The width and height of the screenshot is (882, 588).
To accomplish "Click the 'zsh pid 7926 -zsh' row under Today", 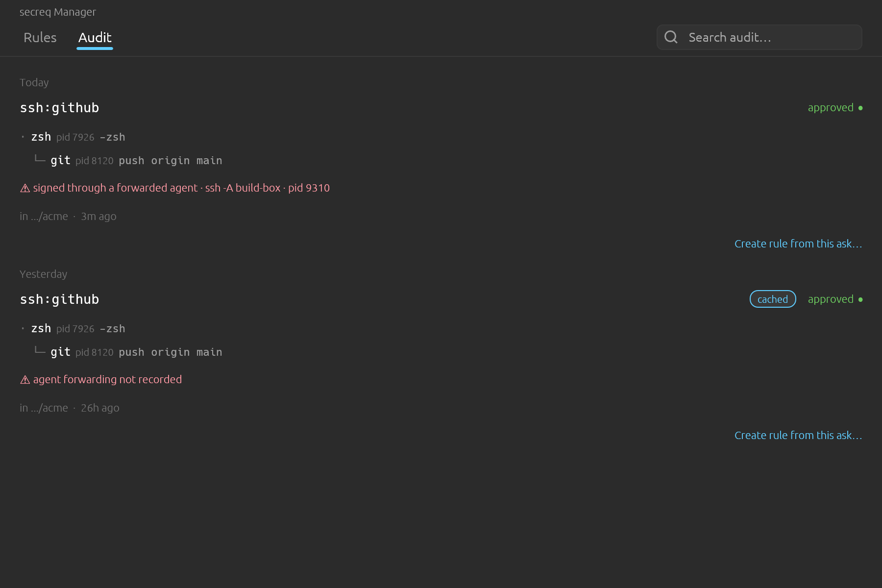I will point(73,137).
